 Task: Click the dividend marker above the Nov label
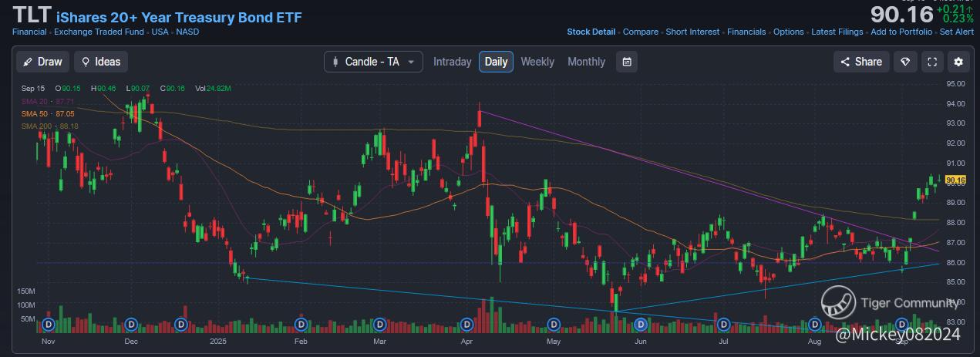50,324
